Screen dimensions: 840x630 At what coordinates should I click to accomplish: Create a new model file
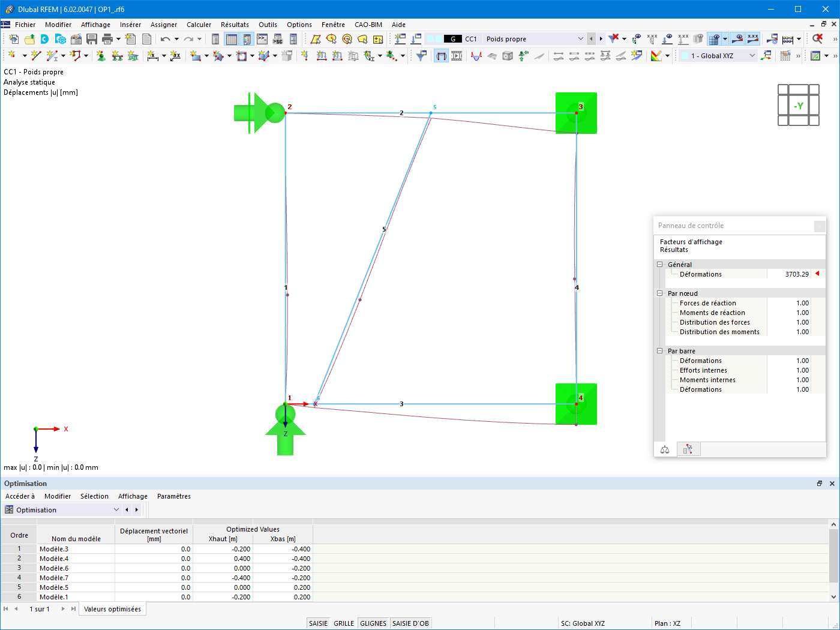[x=13, y=39]
